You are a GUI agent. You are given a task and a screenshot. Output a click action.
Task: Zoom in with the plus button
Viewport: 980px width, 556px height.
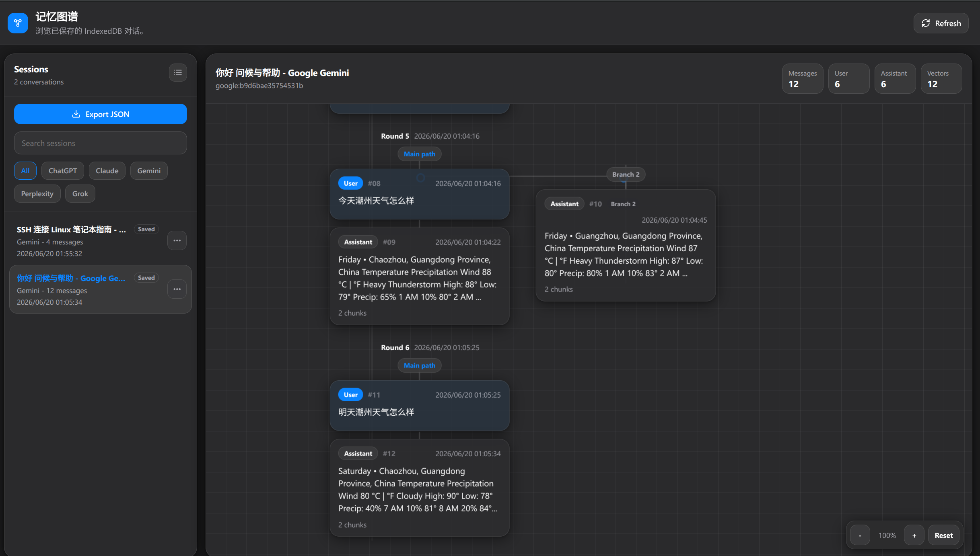click(x=914, y=535)
